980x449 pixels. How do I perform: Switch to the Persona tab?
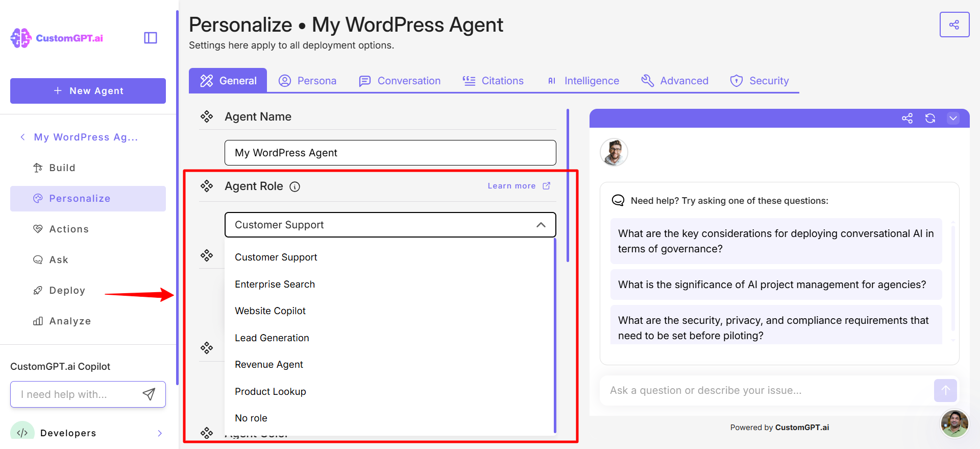point(307,81)
